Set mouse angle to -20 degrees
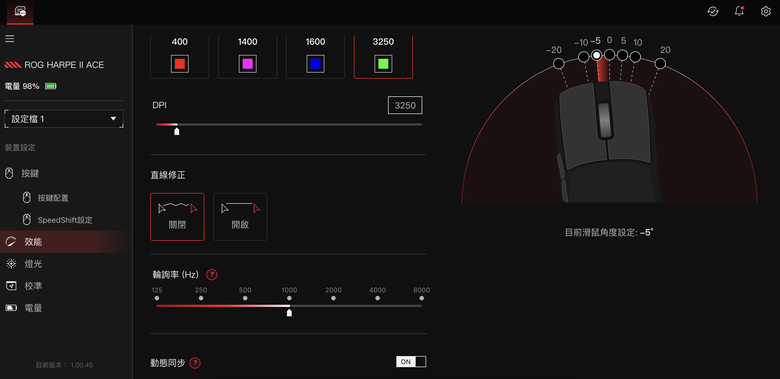Screen dimensions: 780x379 pyautogui.click(x=559, y=64)
